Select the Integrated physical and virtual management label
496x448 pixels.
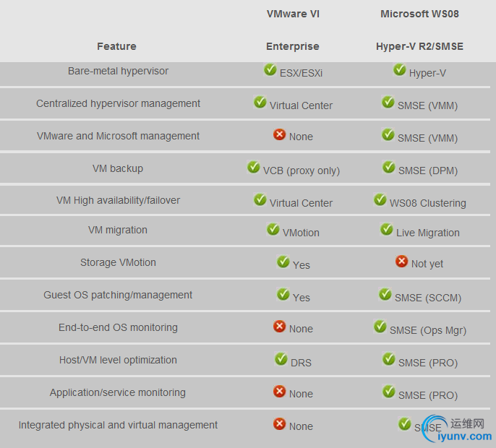(118, 425)
